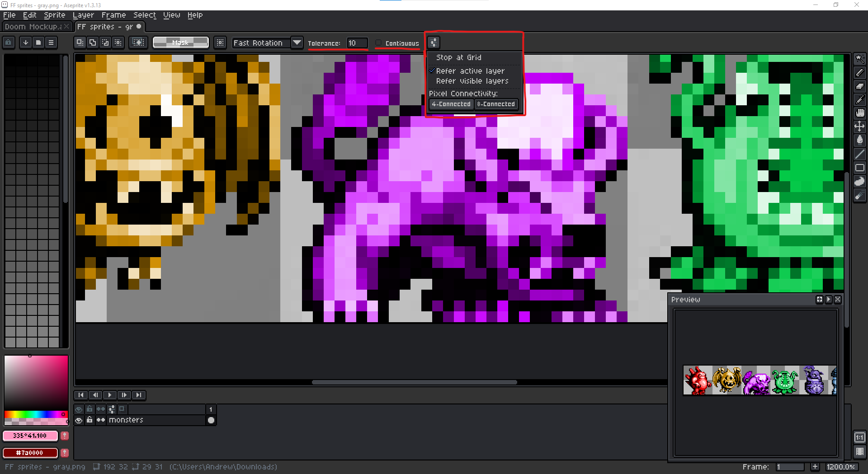
Task: Open the Frame menu
Action: 113,15
